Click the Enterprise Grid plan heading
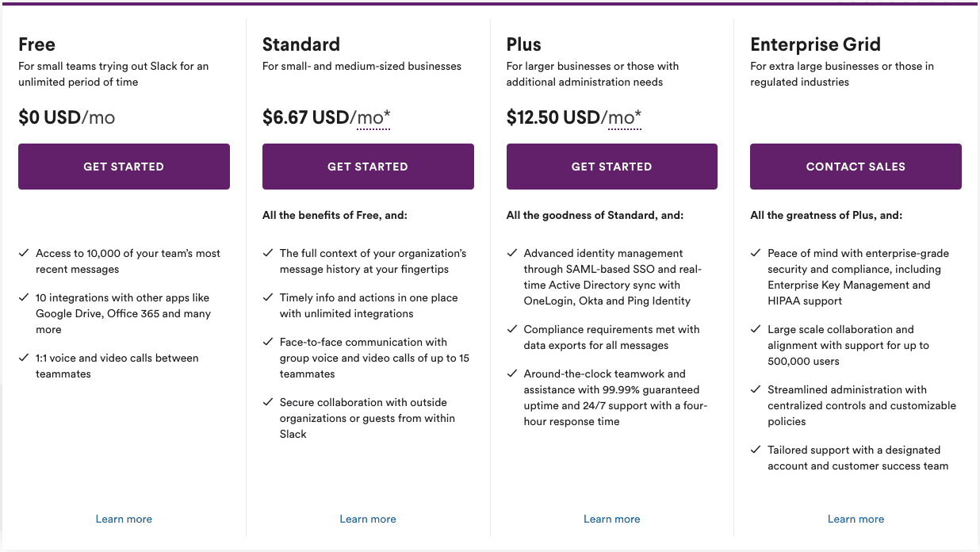The width and height of the screenshot is (980, 552). click(815, 44)
